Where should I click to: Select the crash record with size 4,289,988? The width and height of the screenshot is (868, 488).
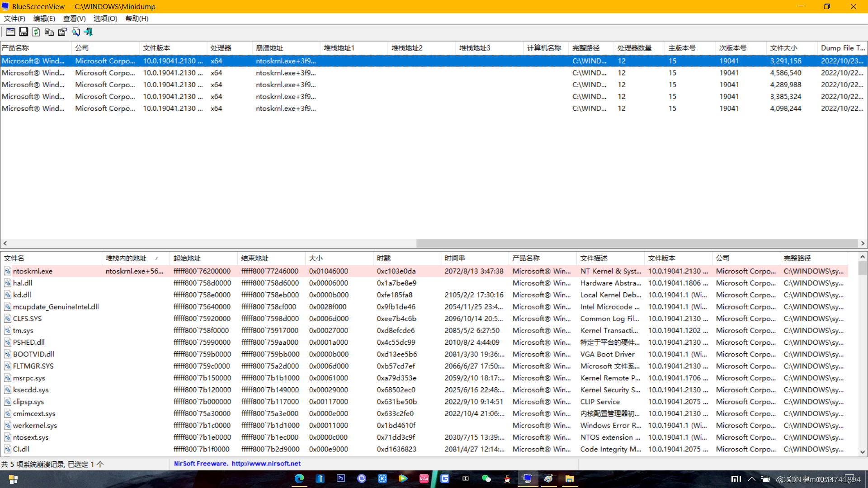[x=433, y=84]
